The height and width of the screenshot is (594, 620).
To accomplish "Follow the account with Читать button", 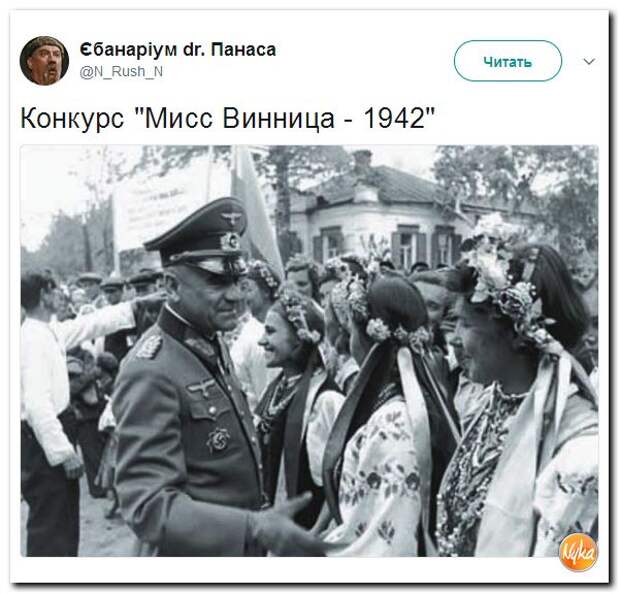I will click(x=507, y=61).
